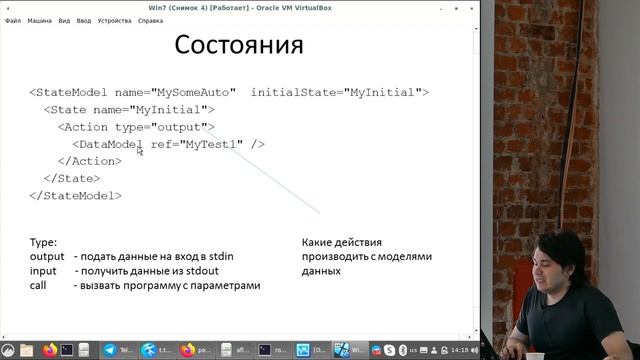
Task: Open the notification tray icon beside the clock
Action: click(x=444, y=350)
